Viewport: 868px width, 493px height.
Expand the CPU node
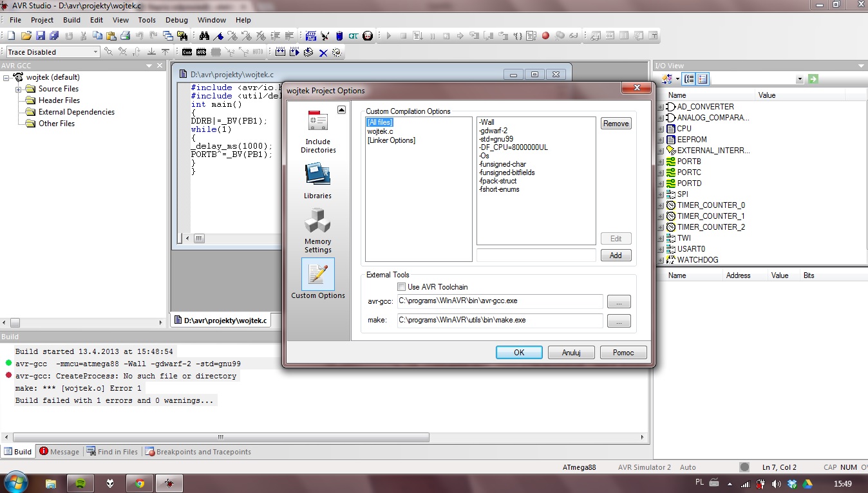(661, 129)
